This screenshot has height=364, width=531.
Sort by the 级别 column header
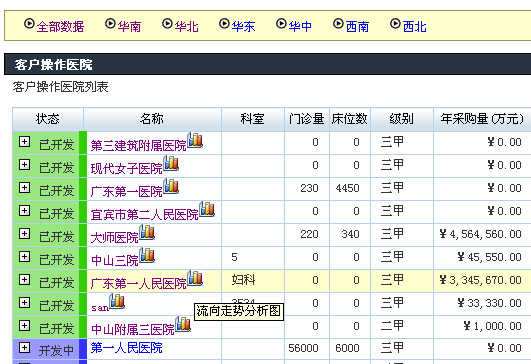click(402, 119)
